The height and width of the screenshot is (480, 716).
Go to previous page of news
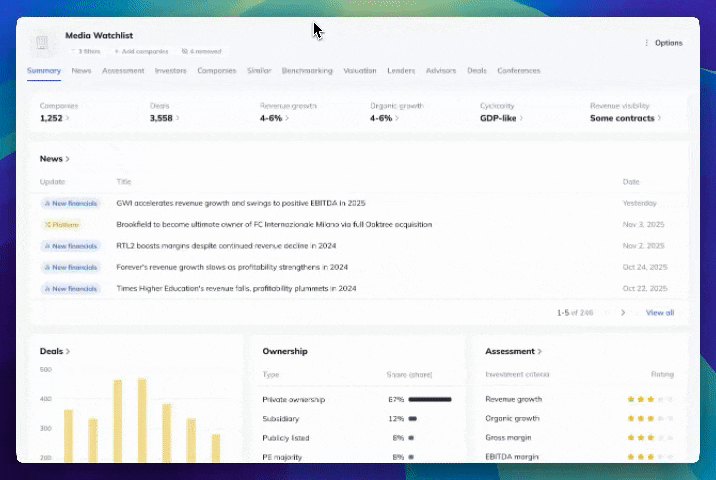pyautogui.click(x=604, y=313)
